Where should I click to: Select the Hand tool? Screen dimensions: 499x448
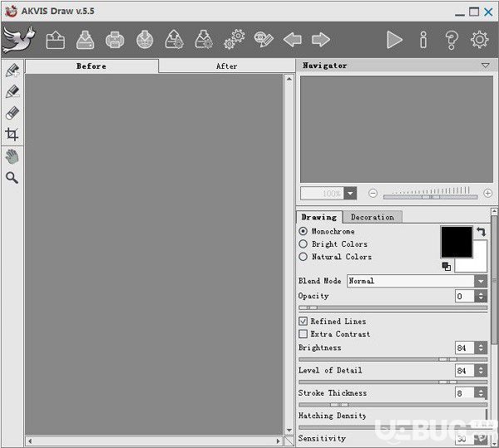point(12,157)
